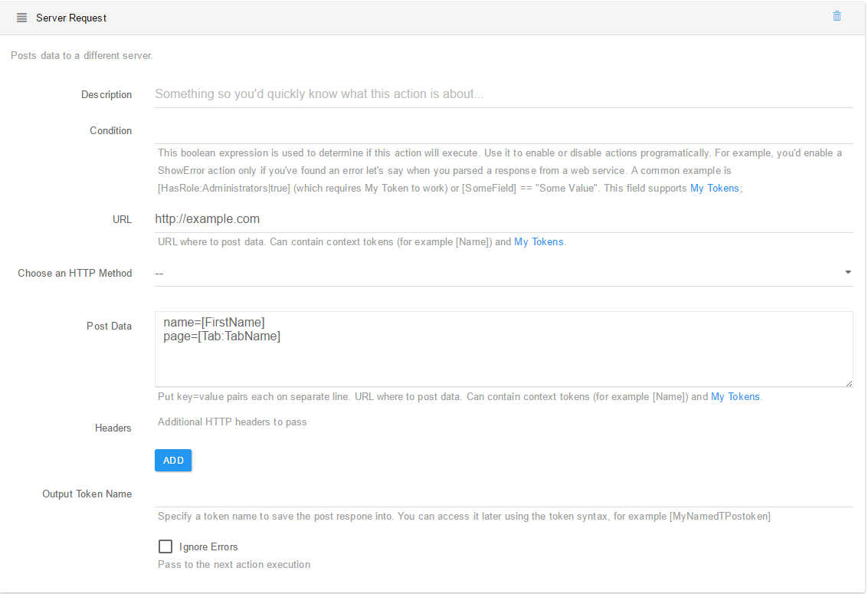Delete the Server Request action via trash icon
The image size is (868, 594).
coord(837,15)
